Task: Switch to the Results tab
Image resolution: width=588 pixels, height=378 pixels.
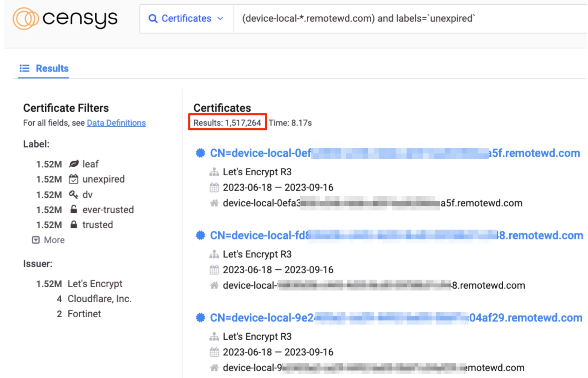Action: point(52,68)
